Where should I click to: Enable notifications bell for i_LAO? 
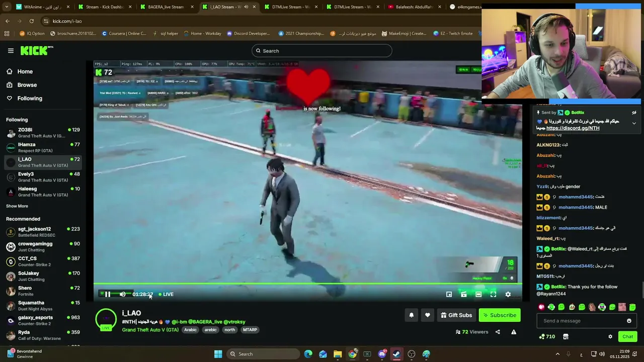(x=411, y=315)
